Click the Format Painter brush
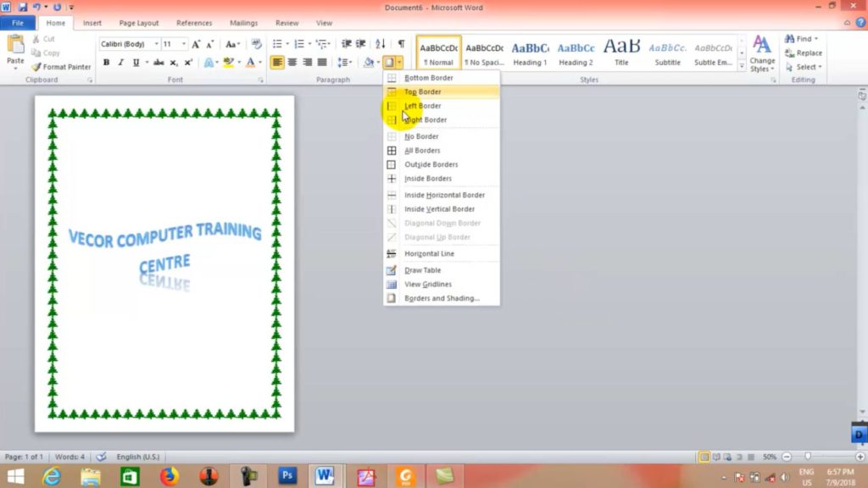868x488 pixels. [x=36, y=67]
